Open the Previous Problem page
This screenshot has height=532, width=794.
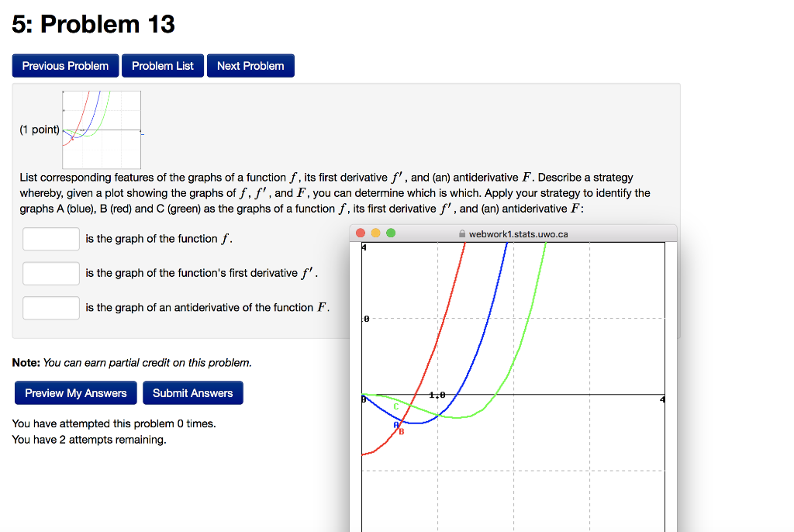[x=65, y=65]
